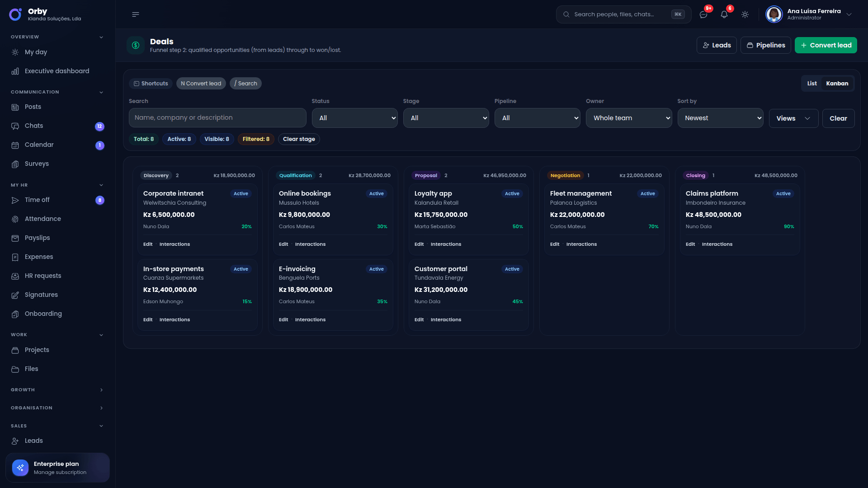The height and width of the screenshot is (488, 868).
Task: Click the Enterprise plan sparkle icon
Action: (x=20, y=468)
